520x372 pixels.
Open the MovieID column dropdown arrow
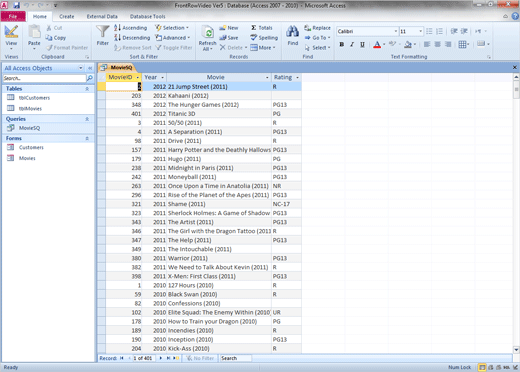coord(138,77)
